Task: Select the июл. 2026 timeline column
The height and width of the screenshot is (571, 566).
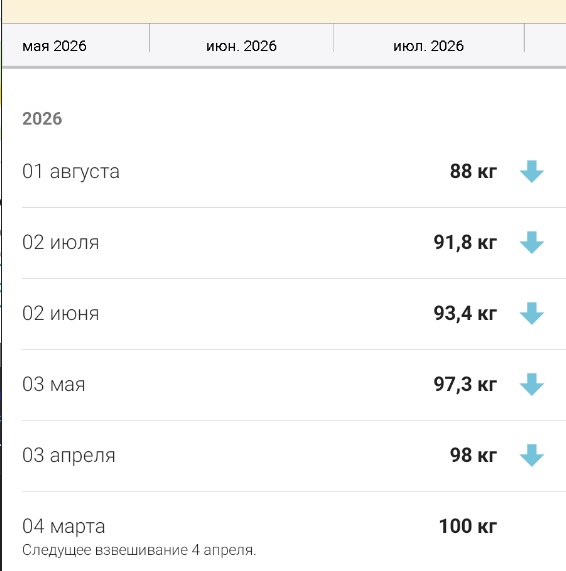Action: 428,46
